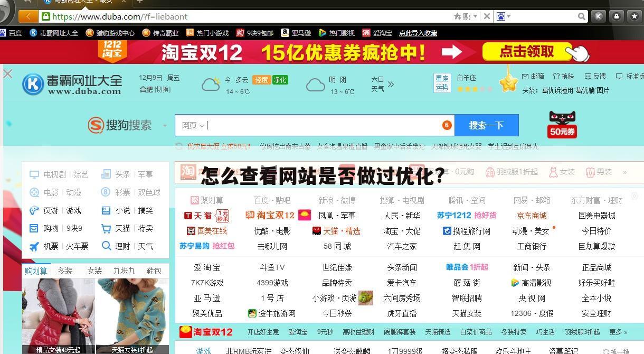Open the 电视剧 category link
The width and height of the screenshot is (644, 354).
54,174
